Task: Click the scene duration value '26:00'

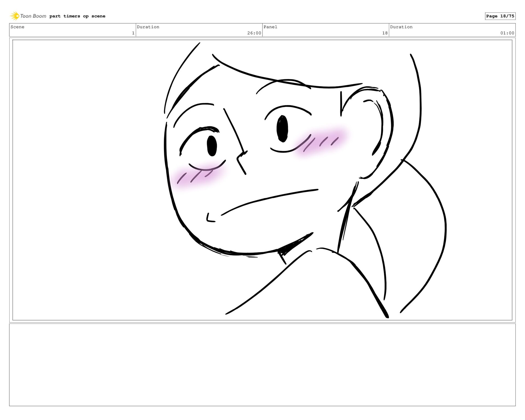Action: point(254,33)
